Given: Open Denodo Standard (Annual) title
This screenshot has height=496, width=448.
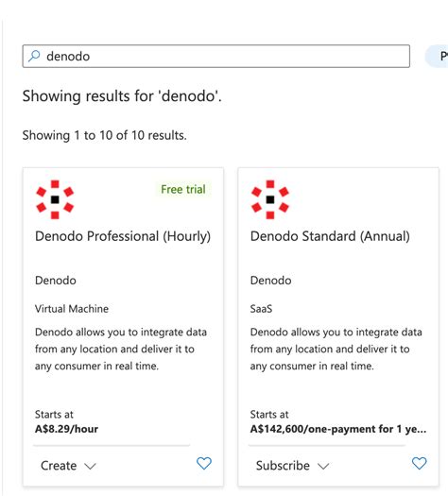Looking at the screenshot, I should tap(330, 236).
